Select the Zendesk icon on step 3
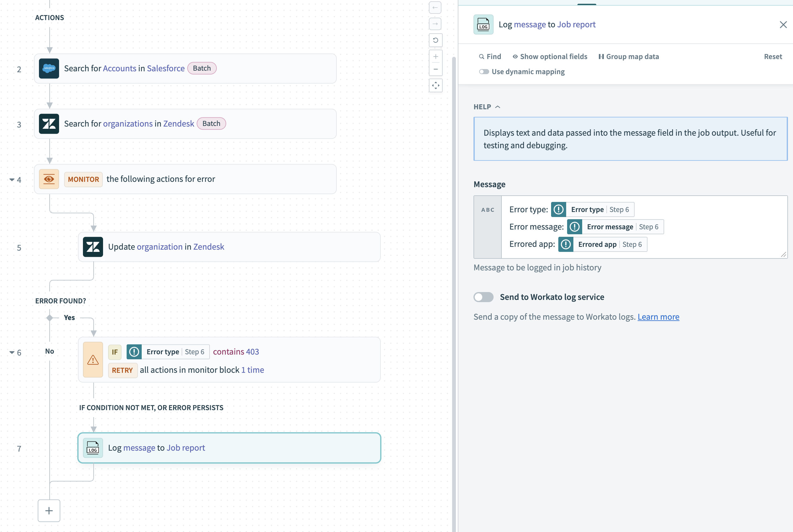Viewport: 793px width, 532px height. (x=49, y=123)
